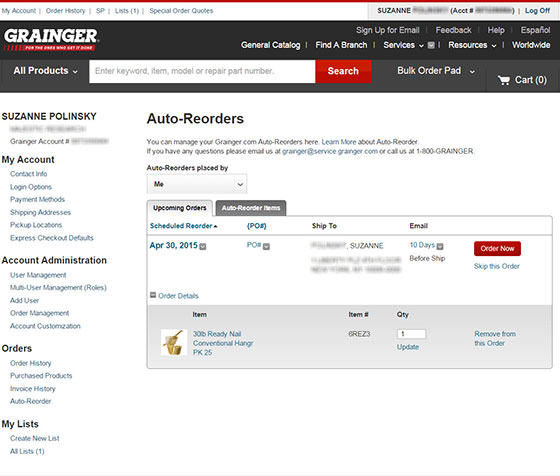The width and height of the screenshot is (560, 476).
Task: Change the 10 Days email reminder icon
Action: 440,246
